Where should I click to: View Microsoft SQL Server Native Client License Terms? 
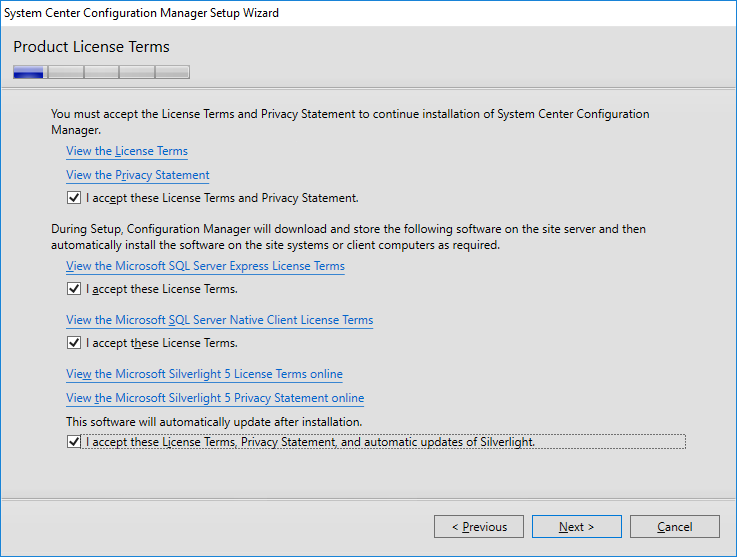220,320
